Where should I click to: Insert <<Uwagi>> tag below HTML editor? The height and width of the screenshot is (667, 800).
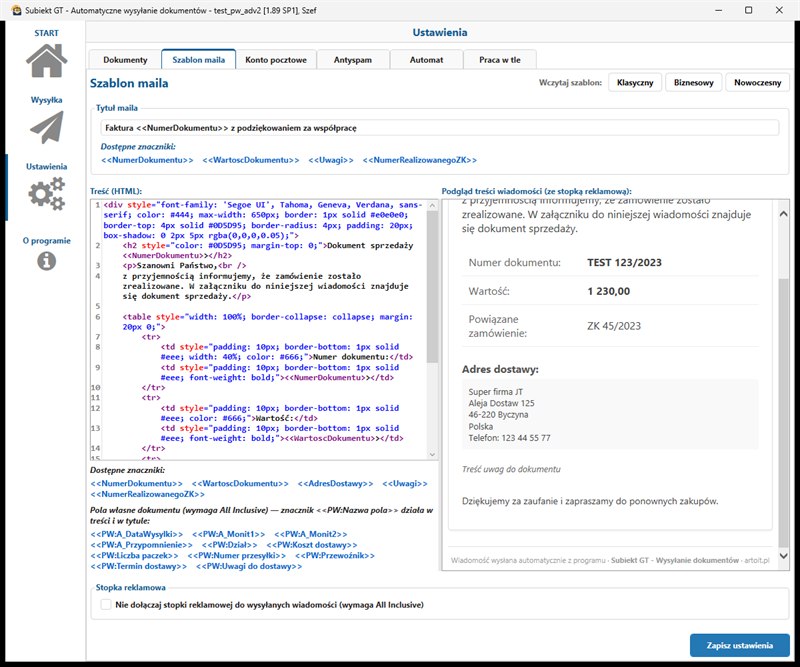click(x=405, y=483)
